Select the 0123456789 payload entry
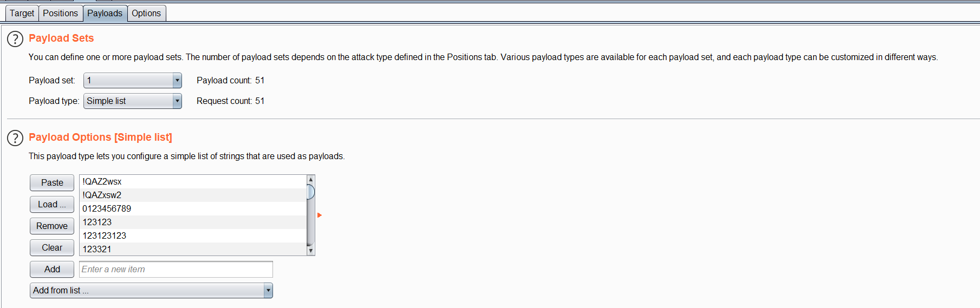Viewport: 980px width, 308px height. point(193,208)
